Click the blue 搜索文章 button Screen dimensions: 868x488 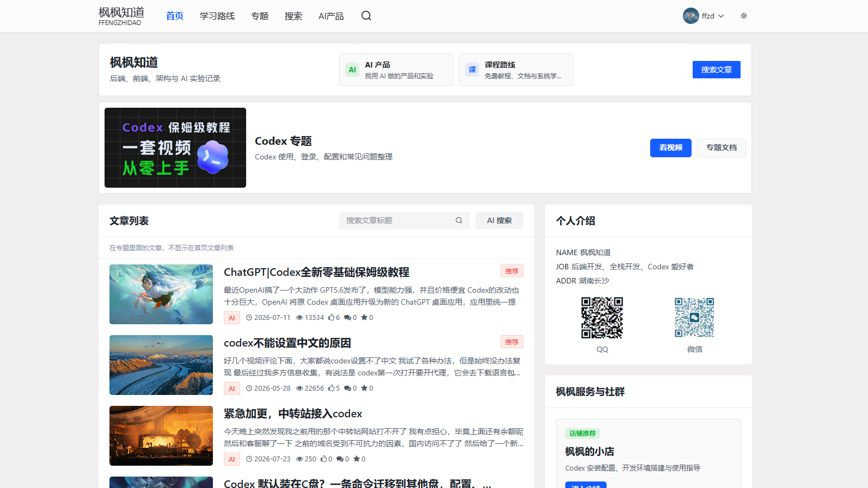pyautogui.click(x=717, y=70)
